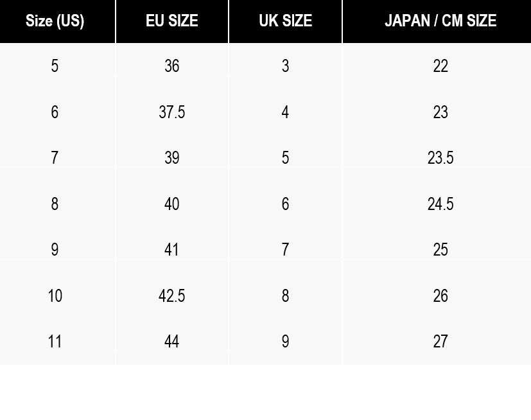This screenshot has height=420, width=531.
Task: Select US size 10 cell
Action: pyautogui.click(x=55, y=295)
